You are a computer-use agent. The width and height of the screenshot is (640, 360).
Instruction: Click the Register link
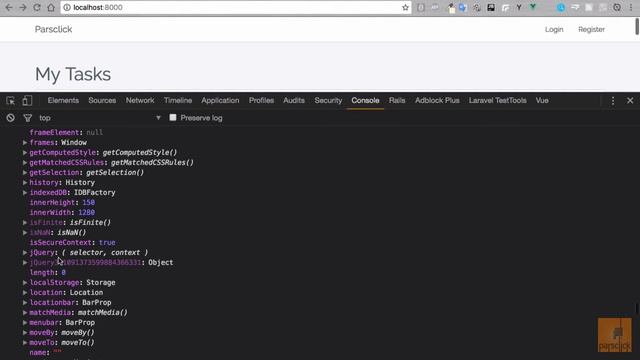point(591,29)
